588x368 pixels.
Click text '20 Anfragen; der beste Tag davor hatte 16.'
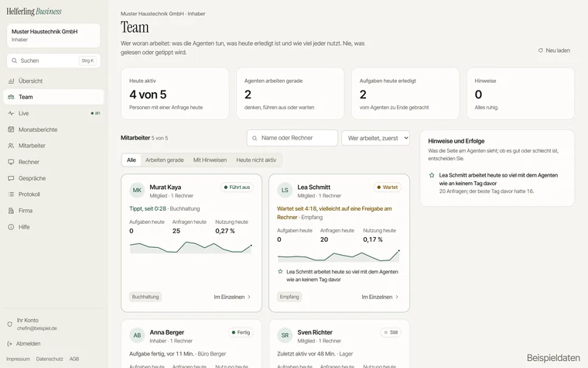487,191
